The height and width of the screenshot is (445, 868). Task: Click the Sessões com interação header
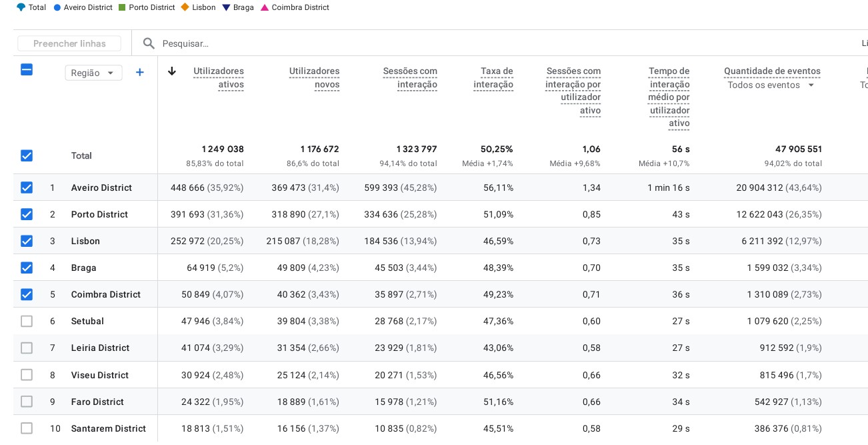410,77
